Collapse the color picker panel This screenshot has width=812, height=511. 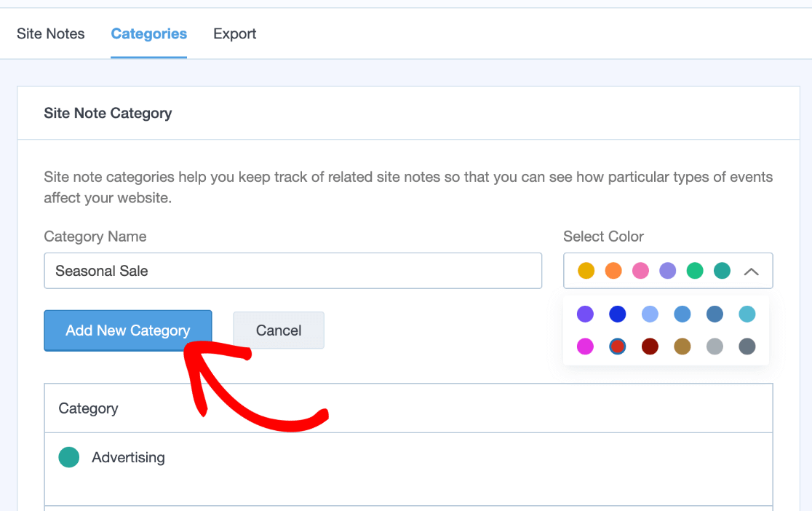[751, 270]
